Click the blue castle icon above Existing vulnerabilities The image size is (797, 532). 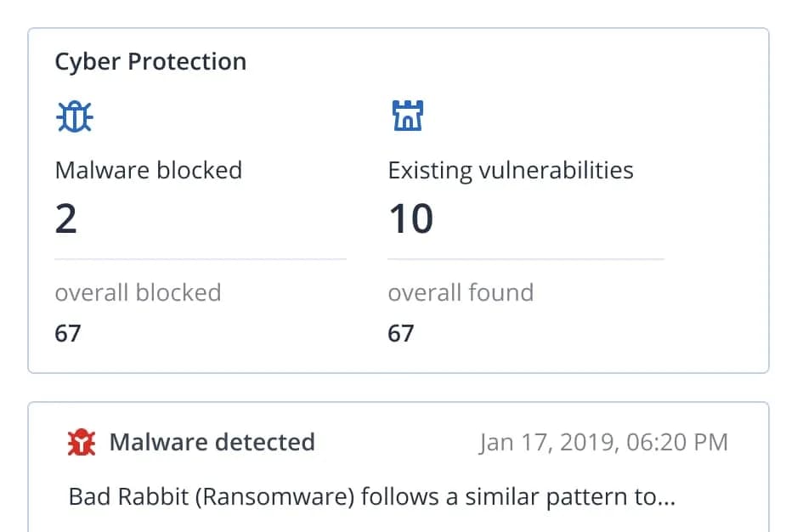pyautogui.click(x=408, y=116)
